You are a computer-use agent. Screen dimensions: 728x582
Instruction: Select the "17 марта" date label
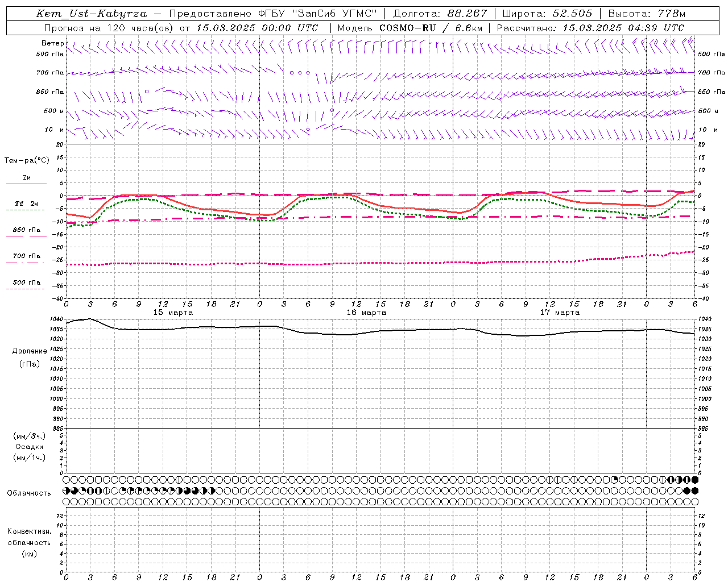tap(560, 313)
